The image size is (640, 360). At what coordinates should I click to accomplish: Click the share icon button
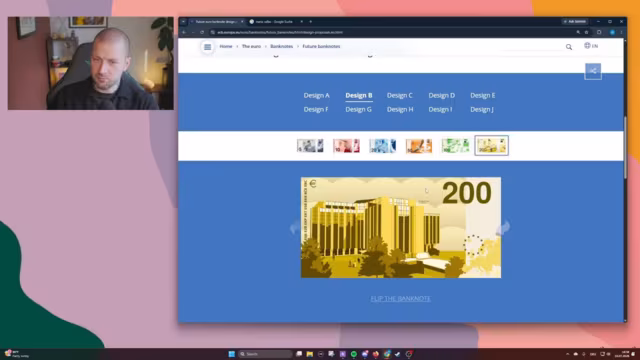[593, 71]
